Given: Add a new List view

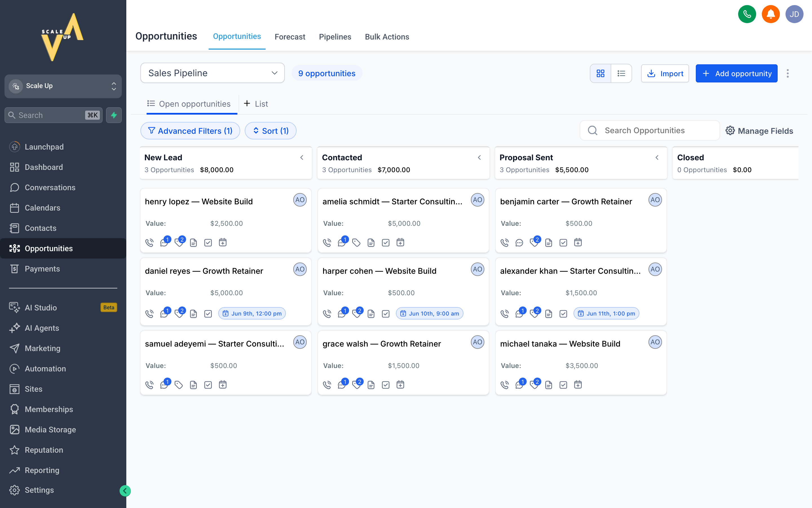Looking at the screenshot, I should click(256, 104).
